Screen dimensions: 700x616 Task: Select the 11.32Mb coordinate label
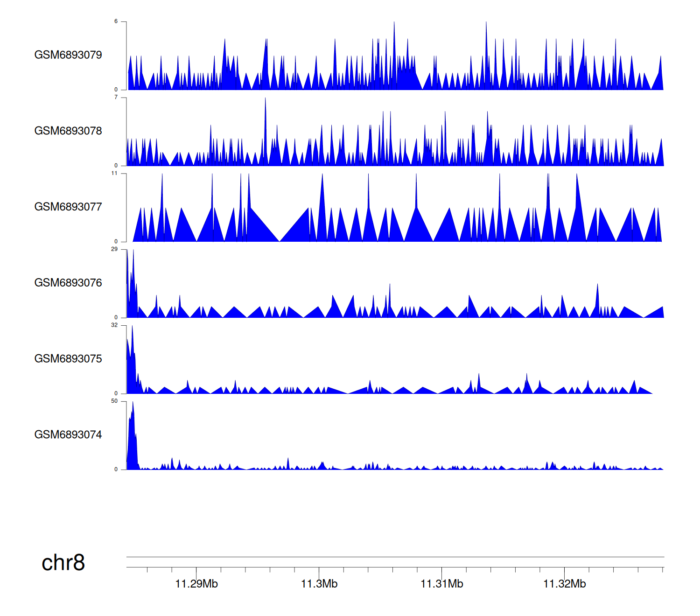tap(565, 584)
